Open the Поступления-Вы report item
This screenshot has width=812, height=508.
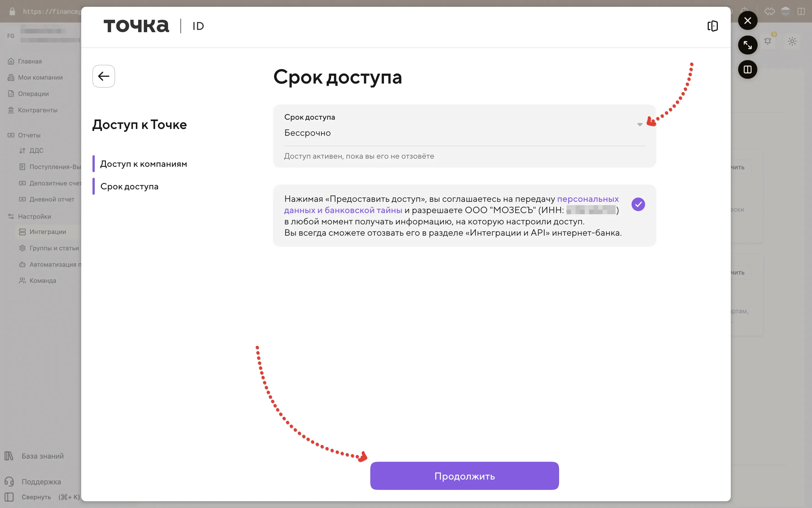pyautogui.click(x=55, y=167)
